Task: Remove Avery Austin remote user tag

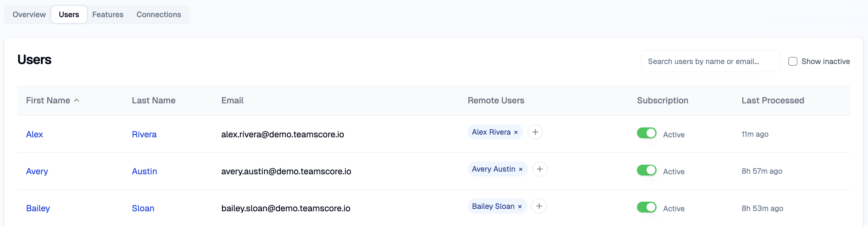Action: [520, 169]
